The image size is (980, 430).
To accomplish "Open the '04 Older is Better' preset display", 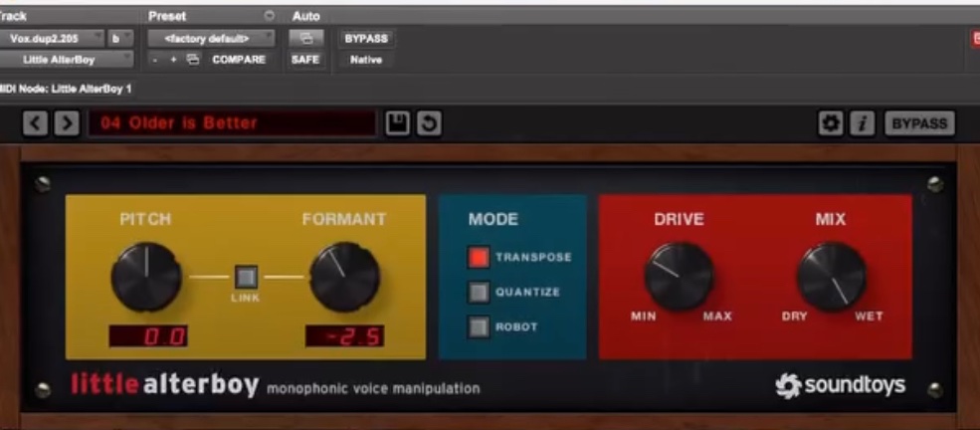I will pyautogui.click(x=233, y=123).
